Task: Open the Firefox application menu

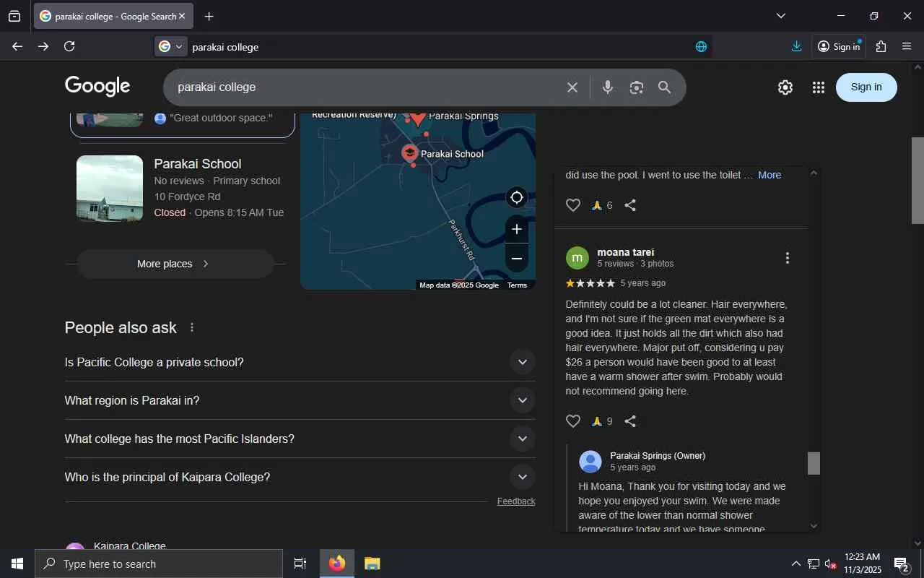Action: click(907, 46)
